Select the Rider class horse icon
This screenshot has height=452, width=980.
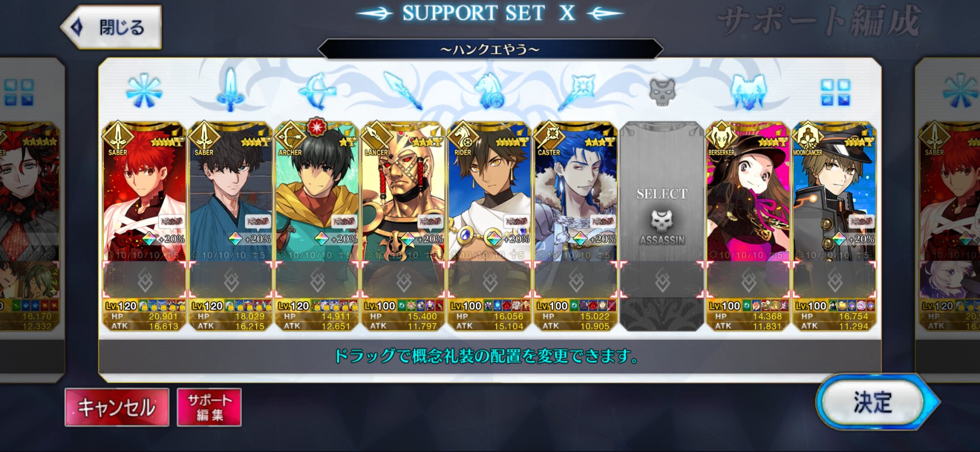click(x=489, y=91)
